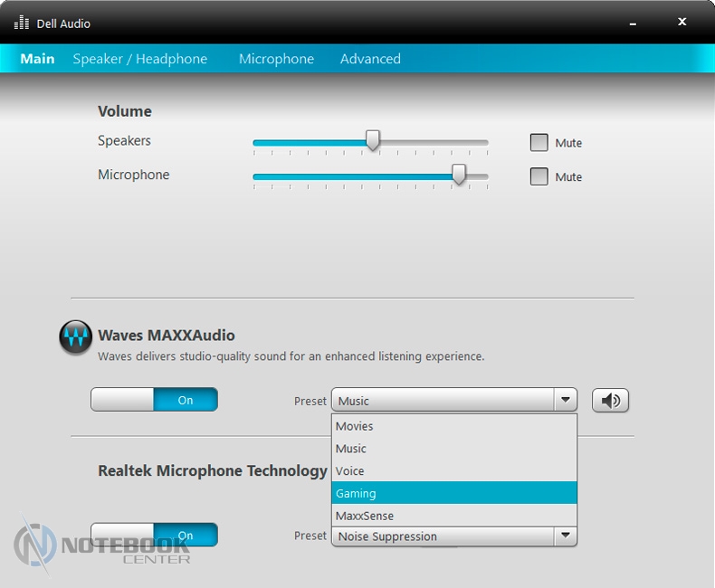Close the Dell Audio window
The height and width of the screenshot is (588, 715).
tap(682, 21)
